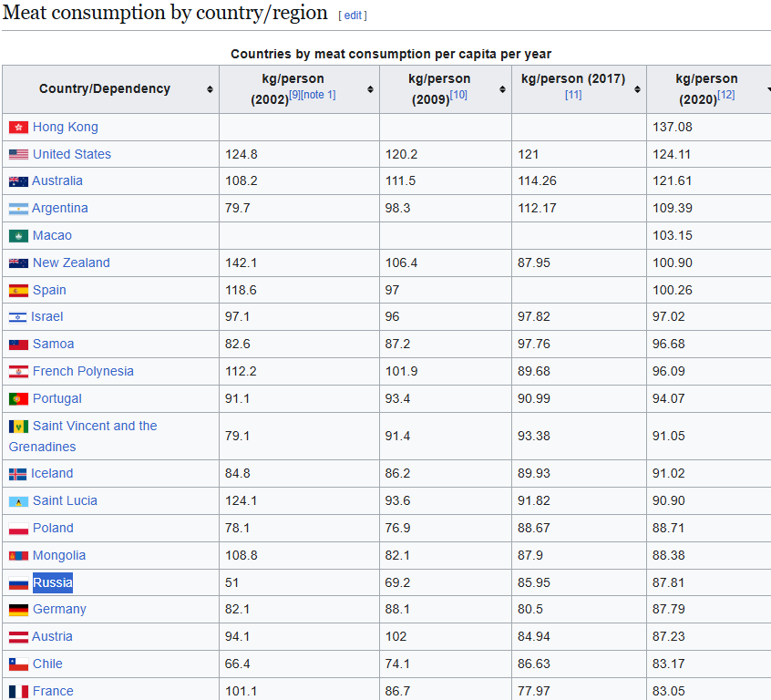Image resolution: width=771 pixels, height=700 pixels.
Task: Sort by kg/person 2009 column arrows
Action: pyautogui.click(x=502, y=89)
